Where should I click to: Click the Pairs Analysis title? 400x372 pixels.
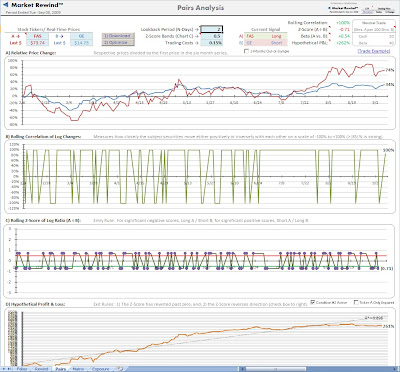pyautogui.click(x=200, y=8)
